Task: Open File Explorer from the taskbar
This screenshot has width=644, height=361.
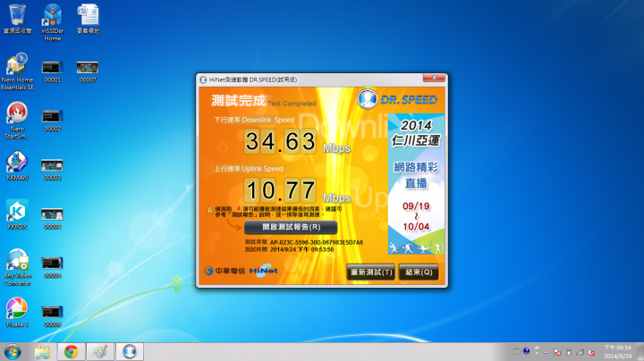Action: 42,352
